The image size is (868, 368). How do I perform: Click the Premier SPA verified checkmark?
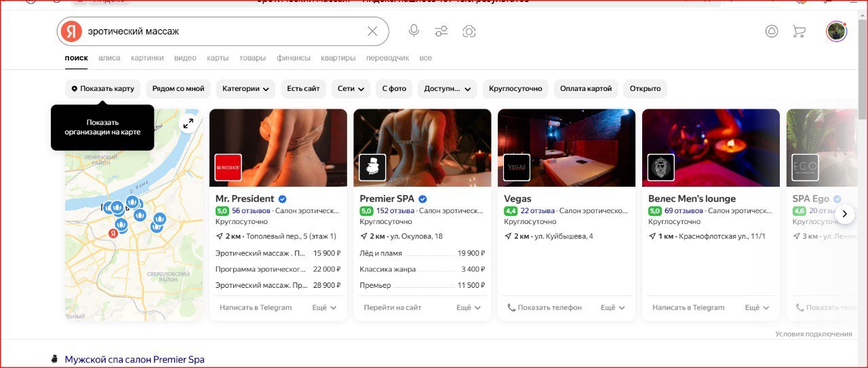422,199
